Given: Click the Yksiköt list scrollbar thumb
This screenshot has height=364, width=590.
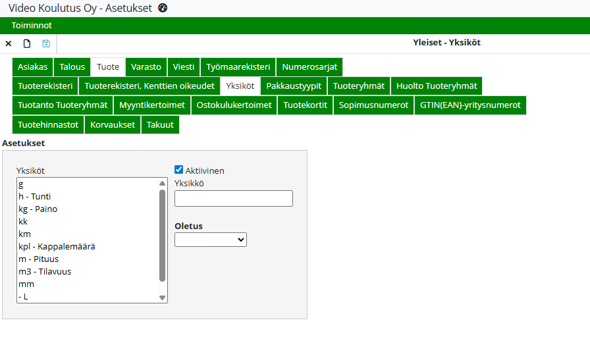Looking at the screenshot, I should click(x=163, y=235).
